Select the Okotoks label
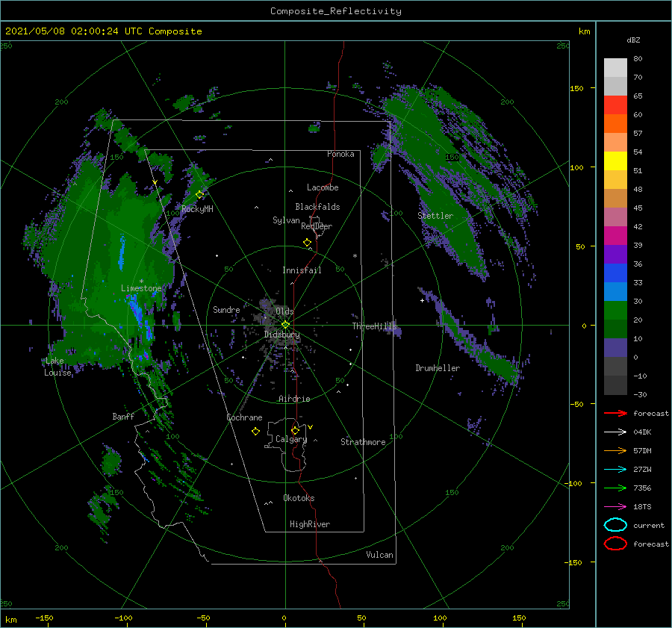 (299, 498)
